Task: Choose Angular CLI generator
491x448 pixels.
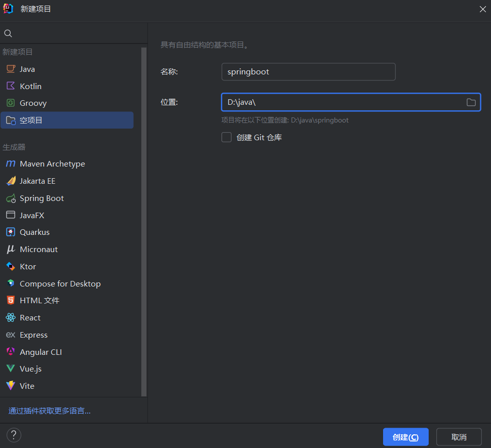Action: click(67, 352)
